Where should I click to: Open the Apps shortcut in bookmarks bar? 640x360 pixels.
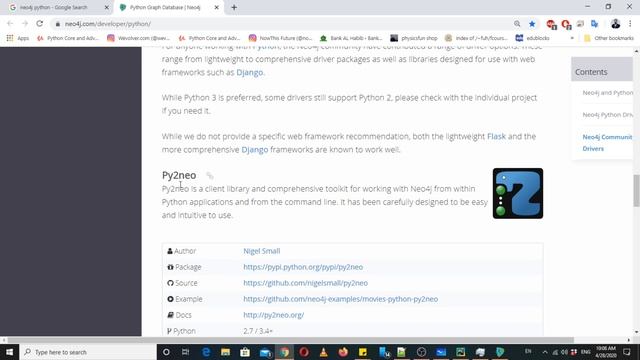click(18, 38)
